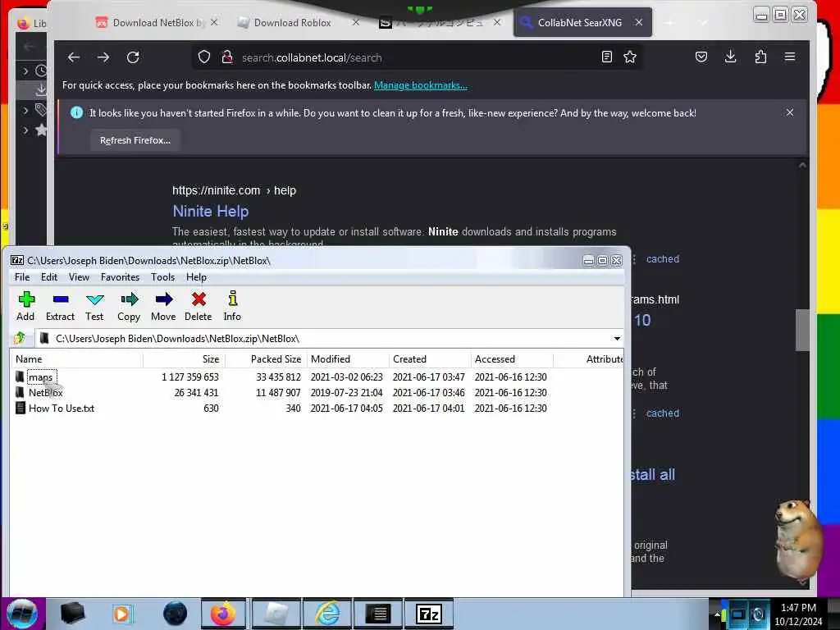
Task: Click the second cached link in results
Action: click(x=663, y=413)
